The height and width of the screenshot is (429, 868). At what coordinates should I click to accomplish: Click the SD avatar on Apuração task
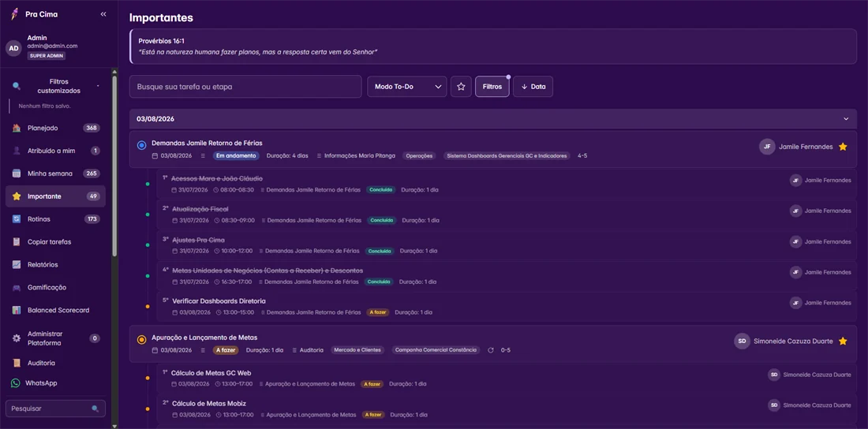743,341
